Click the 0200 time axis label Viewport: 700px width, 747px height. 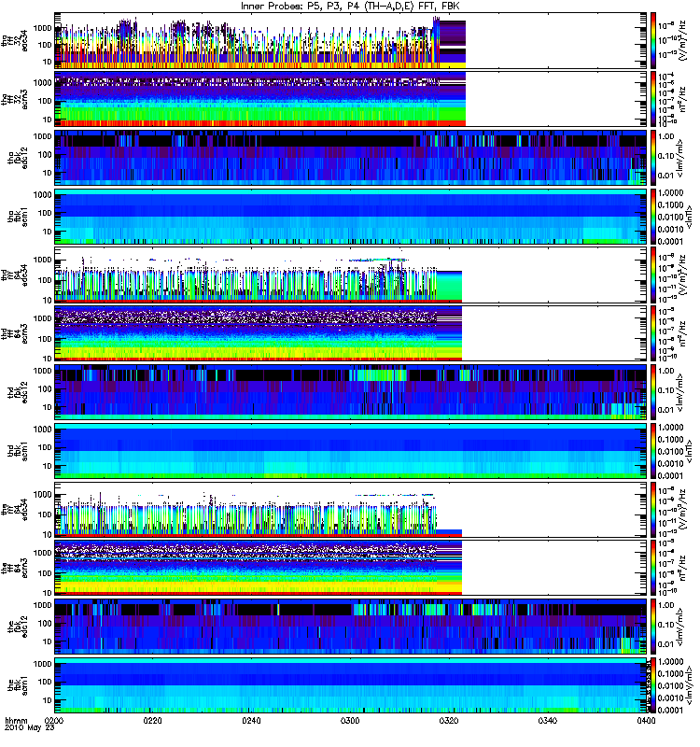pos(54,721)
